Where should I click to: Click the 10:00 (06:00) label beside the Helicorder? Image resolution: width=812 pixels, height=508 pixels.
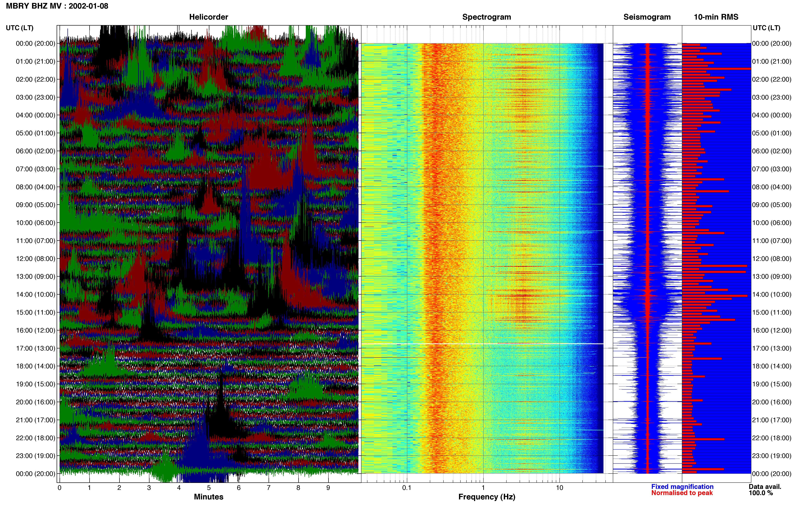click(x=36, y=223)
